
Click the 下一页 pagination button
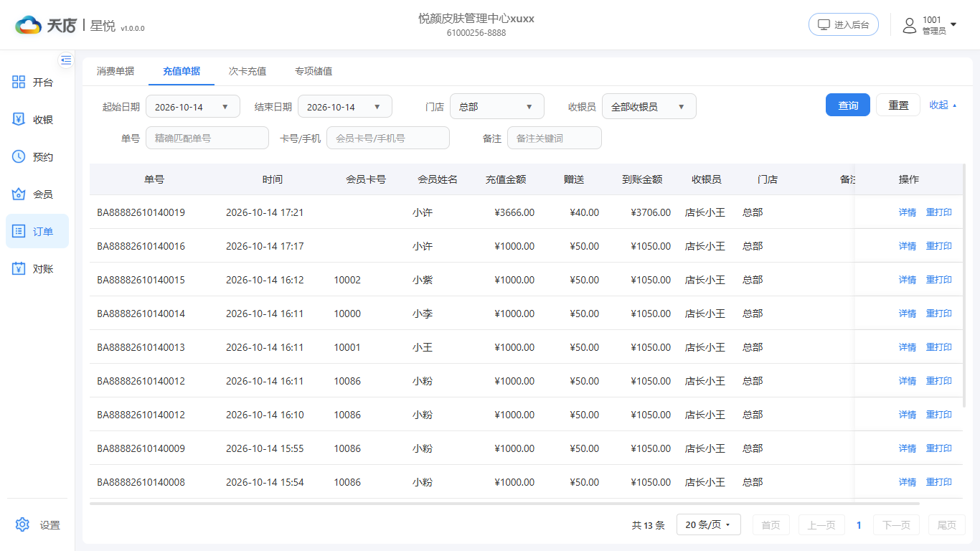click(x=896, y=525)
